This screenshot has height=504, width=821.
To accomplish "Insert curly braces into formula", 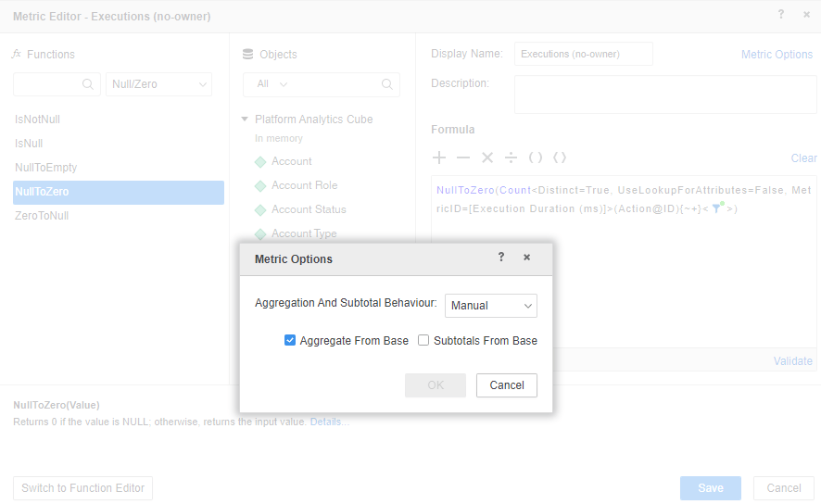I will click(559, 157).
